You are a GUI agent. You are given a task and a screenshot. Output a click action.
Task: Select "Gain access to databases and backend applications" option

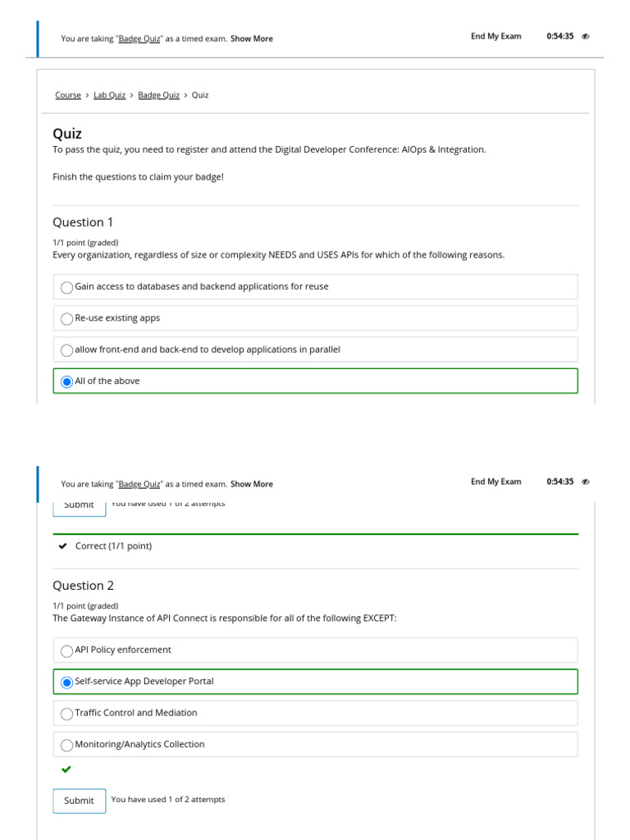67,287
